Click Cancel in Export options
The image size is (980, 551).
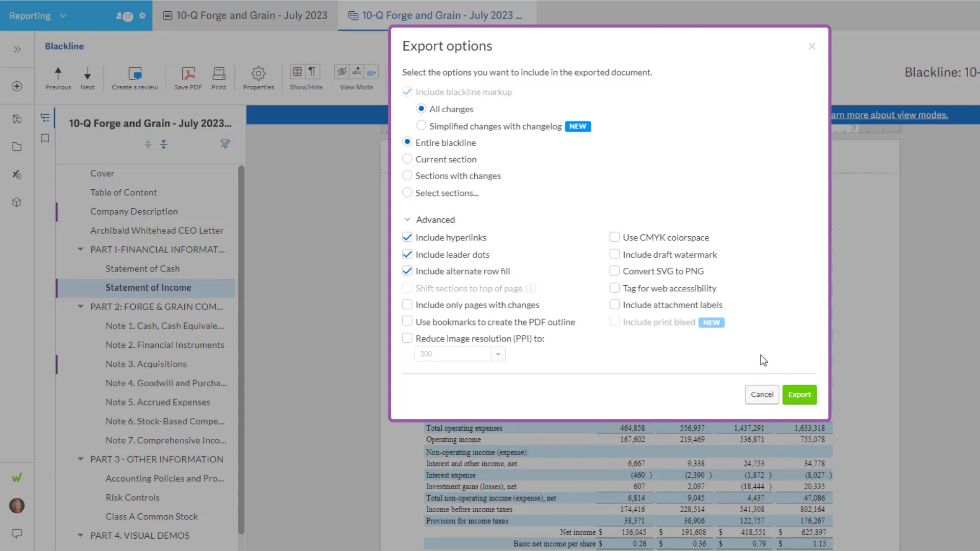point(762,394)
